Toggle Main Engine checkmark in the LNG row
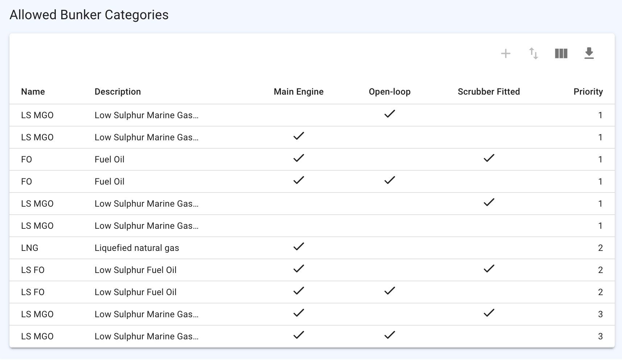Viewport: 622px width, 364px height. click(x=299, y=247)
